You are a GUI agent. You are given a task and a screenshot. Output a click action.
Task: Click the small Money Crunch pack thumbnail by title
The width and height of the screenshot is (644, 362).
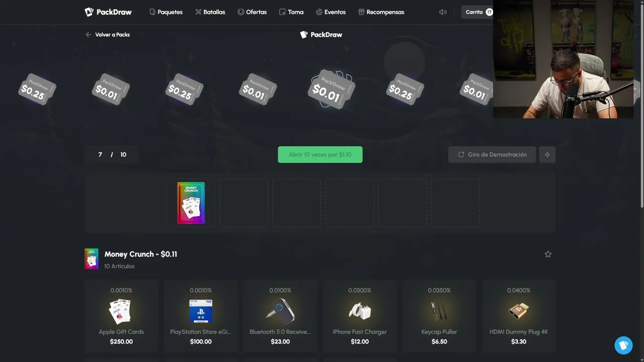(x=92, y=259)
